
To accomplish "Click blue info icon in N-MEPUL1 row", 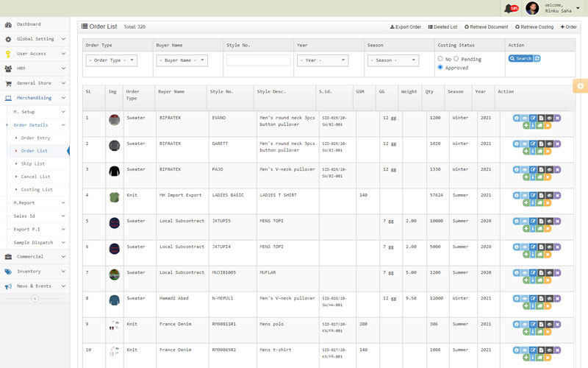I will (x=532, y=305).
